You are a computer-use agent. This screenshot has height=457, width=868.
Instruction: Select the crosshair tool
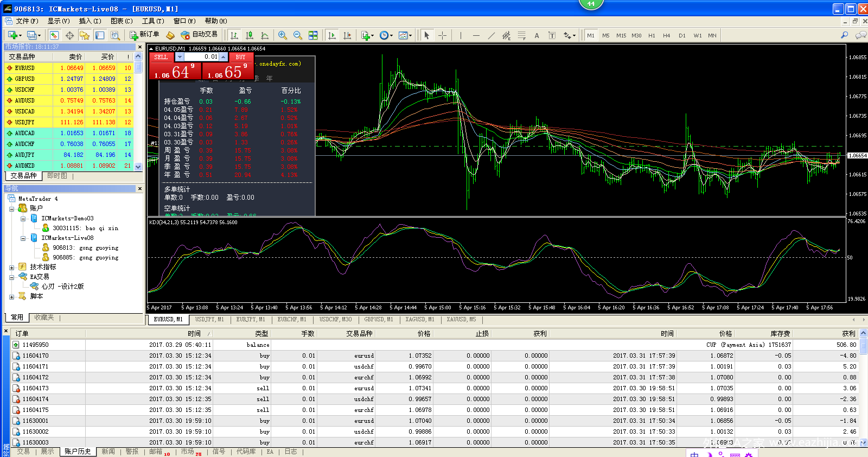click(x=442, y=35)
